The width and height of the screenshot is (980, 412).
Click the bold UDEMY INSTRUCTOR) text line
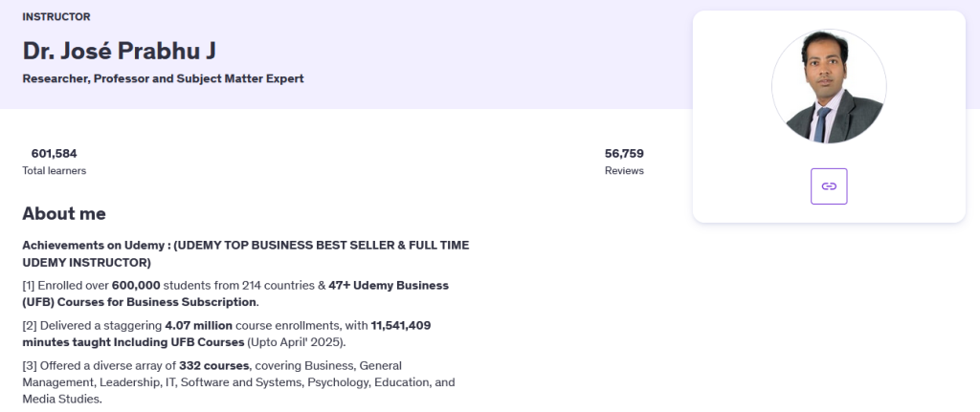click(x=86, y=262)
